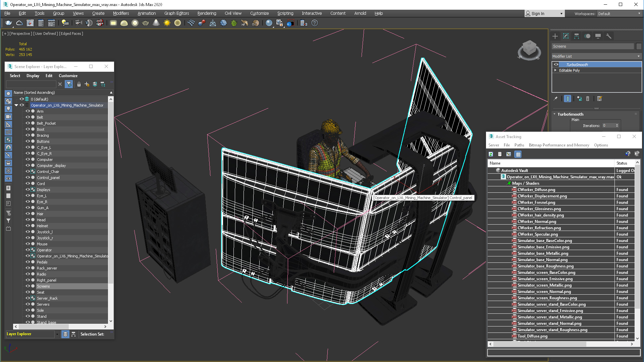Open the Hierarchy tab in command panel
This screenshot has height=362, width=644.
pos(577,36)
